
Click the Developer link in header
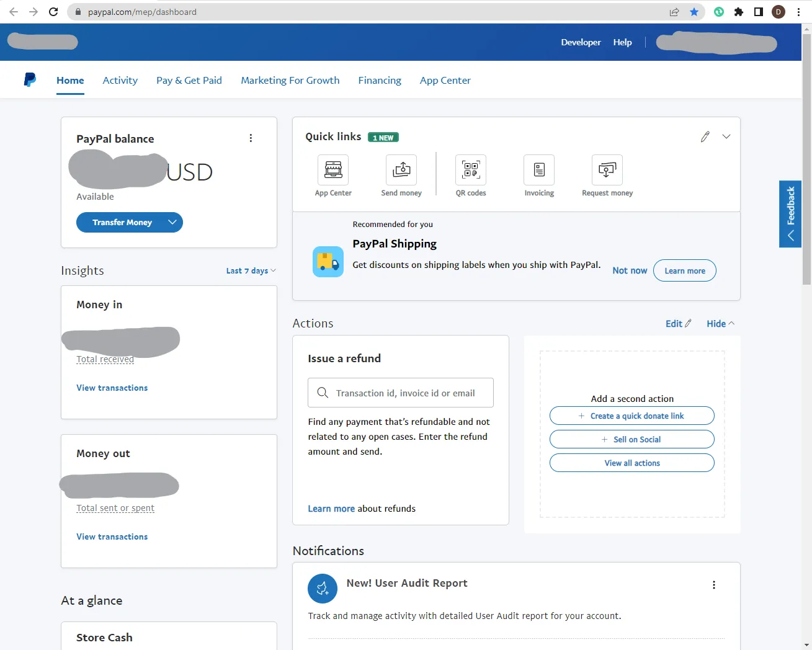[x=581, y=42]
